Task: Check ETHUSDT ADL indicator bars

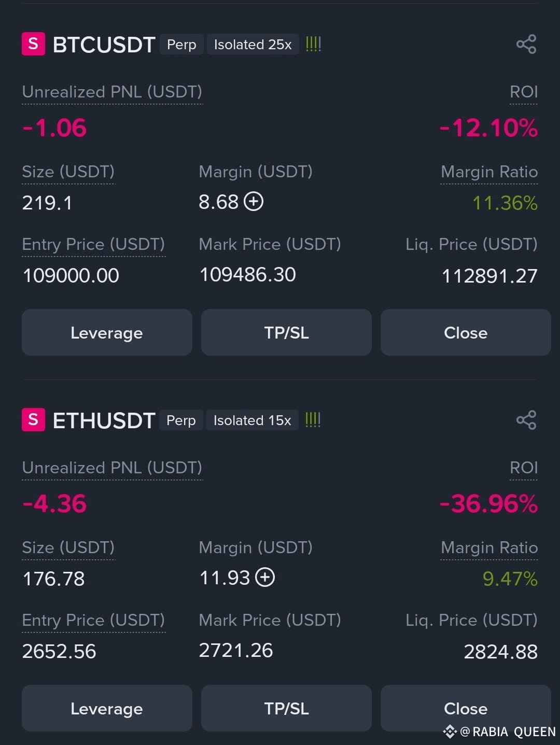Action: pos(313,420)
